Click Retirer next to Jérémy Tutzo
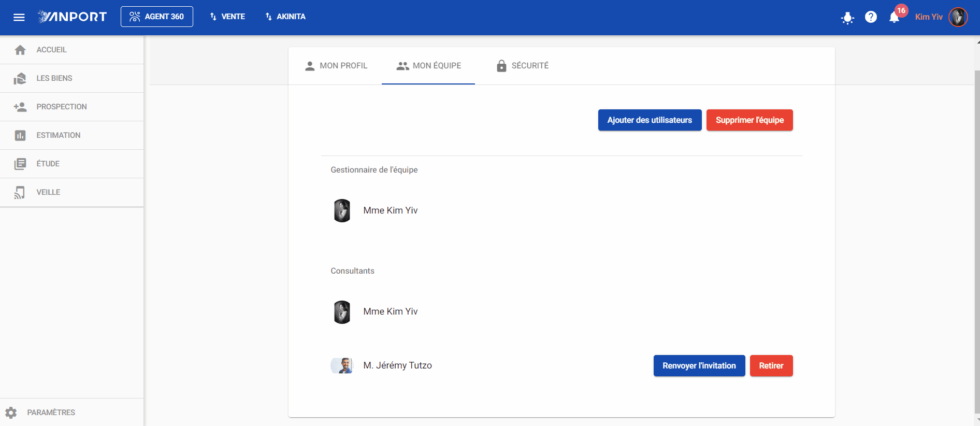This screenshot has width=980, height=426. (x=771, y=365)
